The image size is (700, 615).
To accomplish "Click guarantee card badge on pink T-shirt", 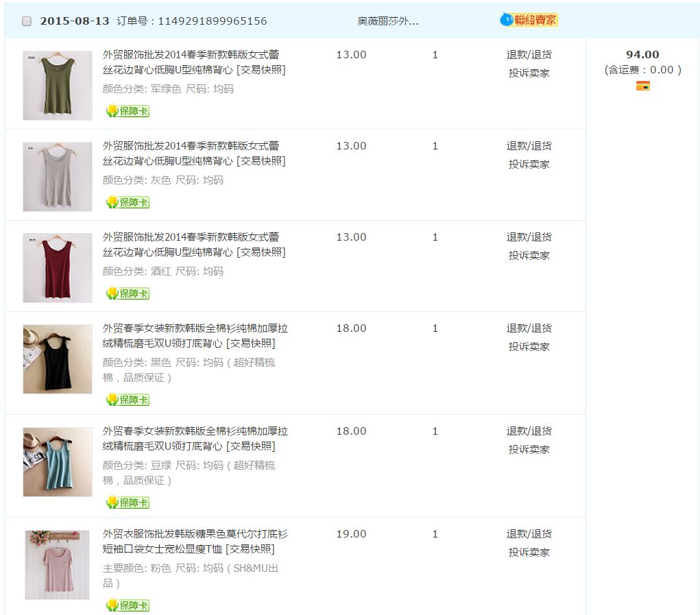I will (x=128, y=605).
